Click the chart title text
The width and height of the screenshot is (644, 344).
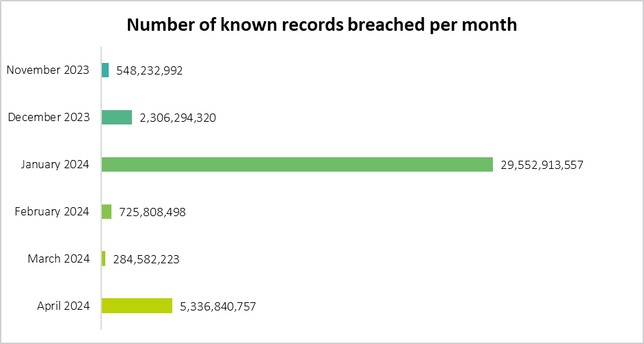[322, 25]
